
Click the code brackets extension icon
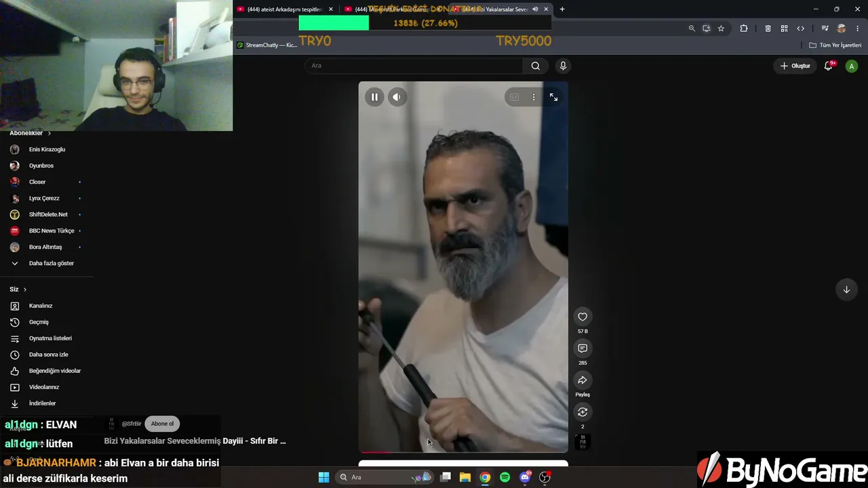tap(801, 28)
